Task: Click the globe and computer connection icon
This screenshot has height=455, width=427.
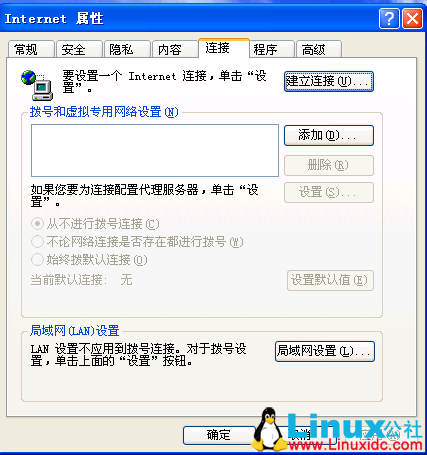Action: click(37, 85)
